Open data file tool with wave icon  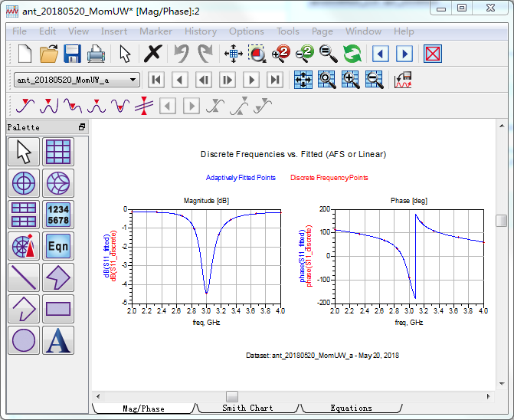pos(403,80)
